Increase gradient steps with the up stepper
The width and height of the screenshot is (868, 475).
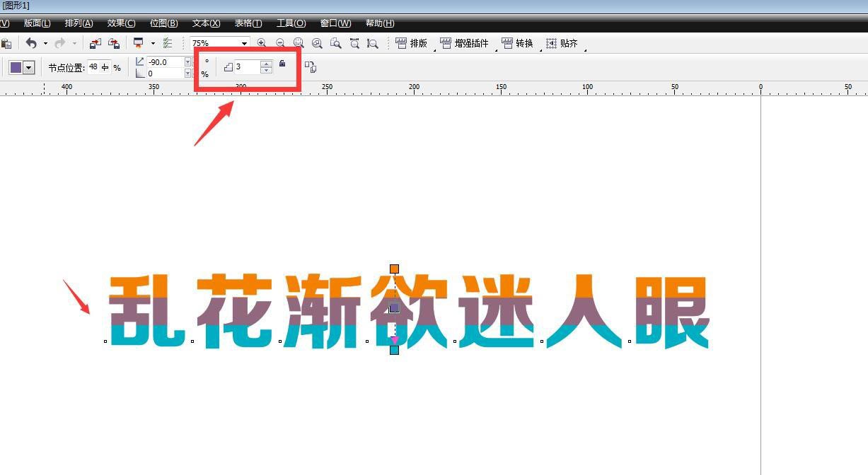click(x=266, y=63)
